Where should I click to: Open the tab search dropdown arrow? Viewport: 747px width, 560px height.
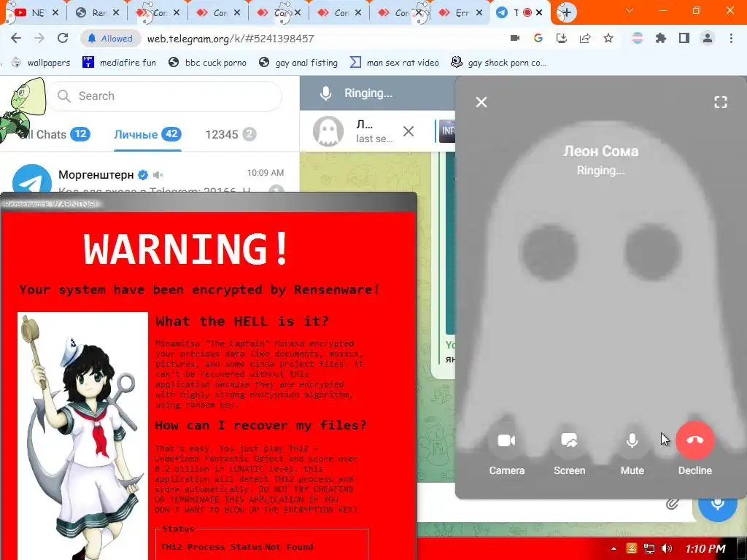coord(630,10)
